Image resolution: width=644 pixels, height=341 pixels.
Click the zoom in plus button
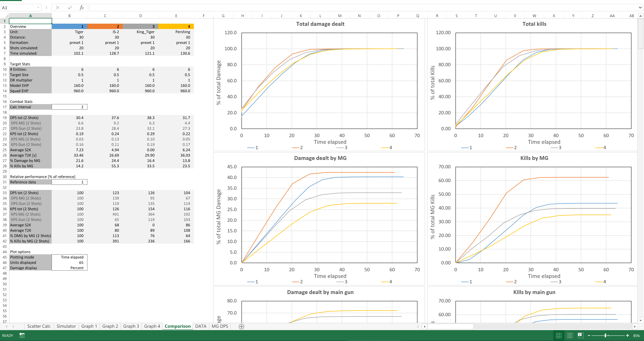[x=627, y=335]
